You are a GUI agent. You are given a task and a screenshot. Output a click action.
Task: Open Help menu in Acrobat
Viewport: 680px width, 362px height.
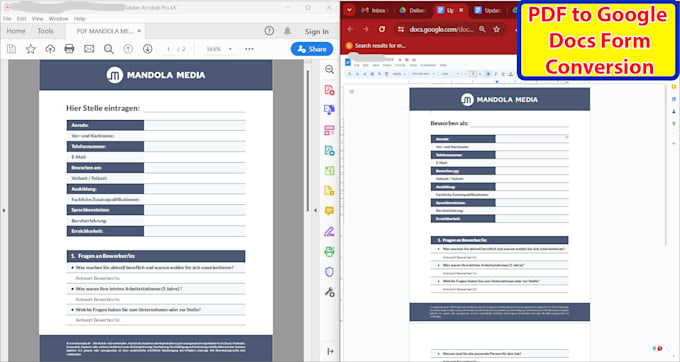79,19
